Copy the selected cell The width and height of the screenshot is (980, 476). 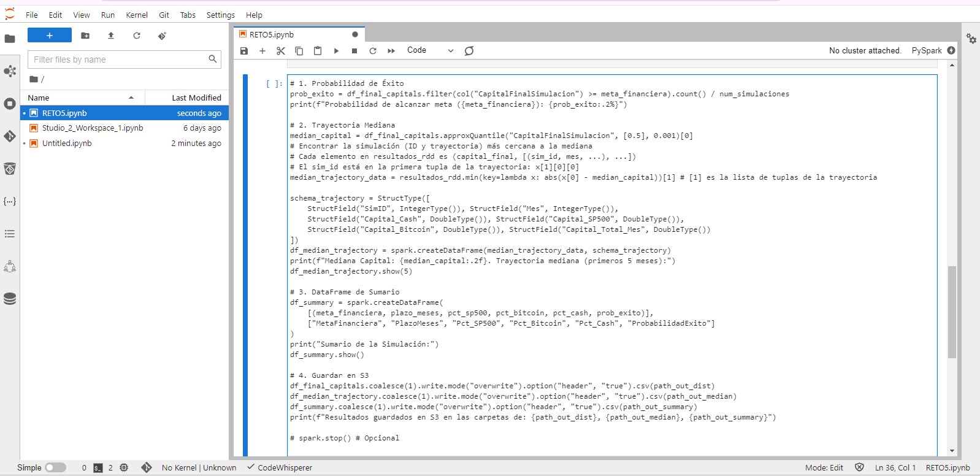pyautogui.click(x=299, y=51)
